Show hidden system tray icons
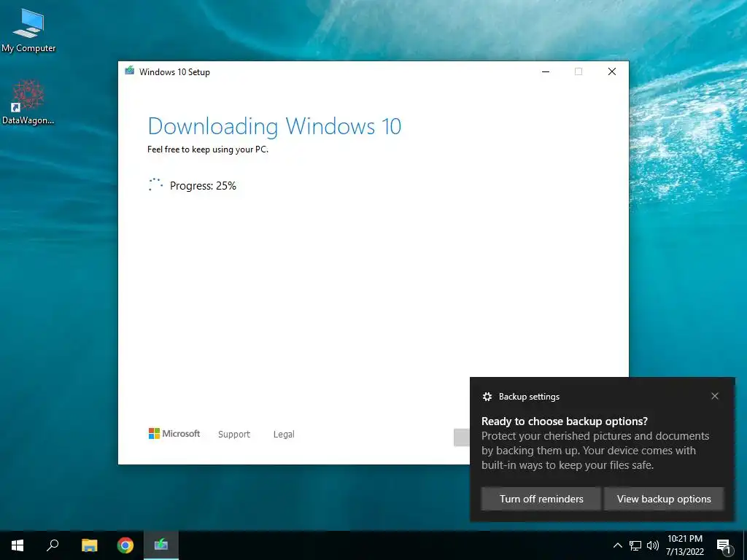Image resolution: width=747 pixels, height=560 pixels. (x=617, y=545)
